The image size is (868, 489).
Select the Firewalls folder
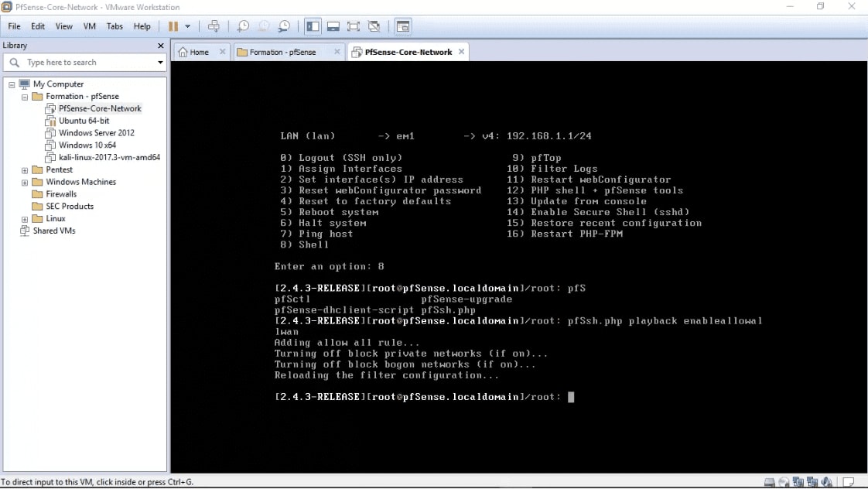point(61,194)
